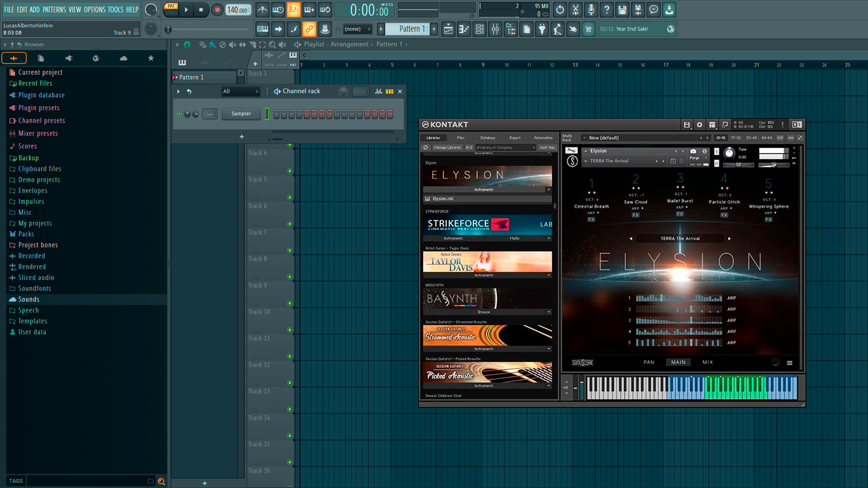The height and width of the screenshot is (488, 868).
Task: Open the FILE menu
Action: [9, 10]
